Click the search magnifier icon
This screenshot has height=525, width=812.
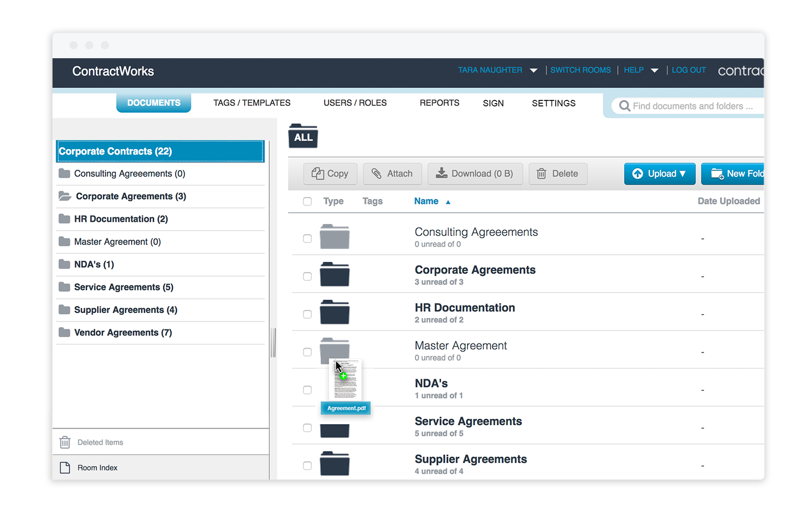(x=624, y=106)
